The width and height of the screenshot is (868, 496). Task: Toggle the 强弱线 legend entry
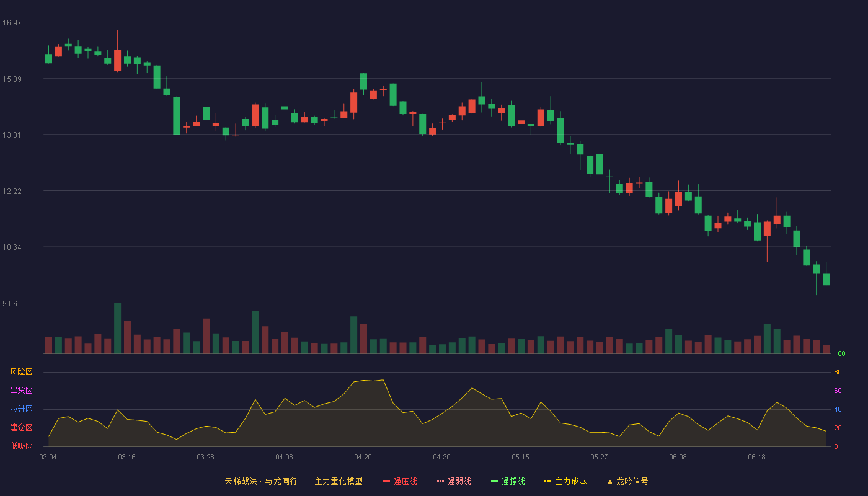click(x=454, y=481)
